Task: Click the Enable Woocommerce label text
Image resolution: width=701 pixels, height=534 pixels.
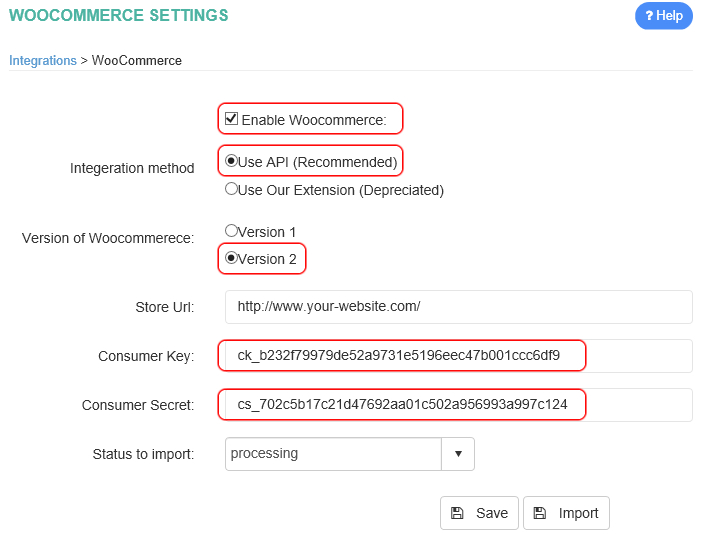Action: click(314, 120)
